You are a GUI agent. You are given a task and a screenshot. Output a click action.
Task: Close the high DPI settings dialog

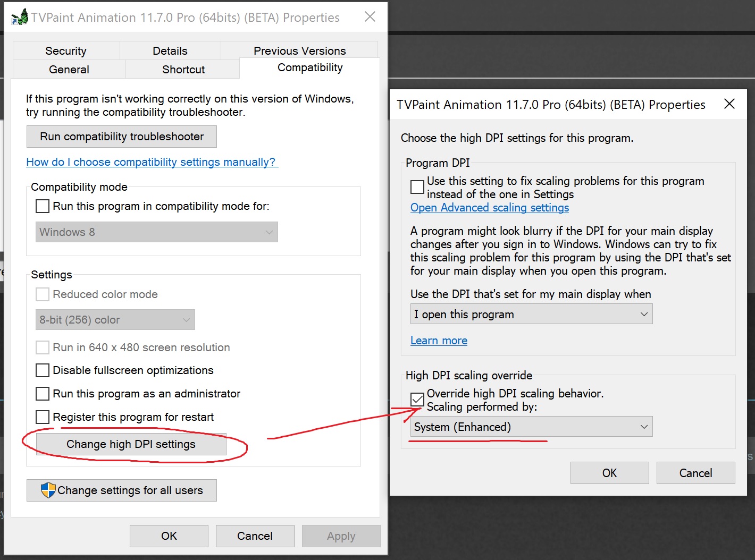[x=729, y=104]
